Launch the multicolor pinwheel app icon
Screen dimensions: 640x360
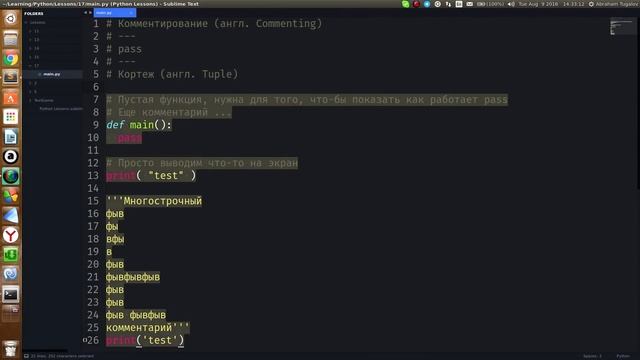pyautogui.click(x=11, y=196)
